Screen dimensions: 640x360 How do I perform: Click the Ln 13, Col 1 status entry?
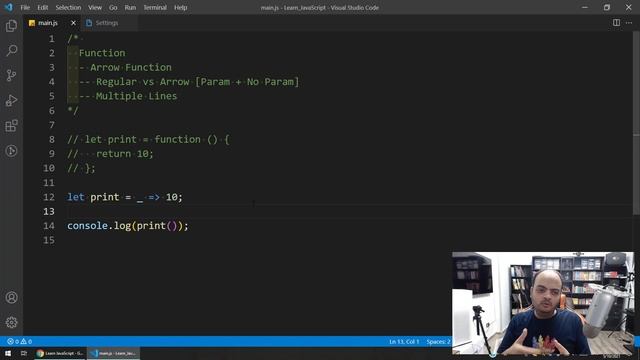[404, 341]
